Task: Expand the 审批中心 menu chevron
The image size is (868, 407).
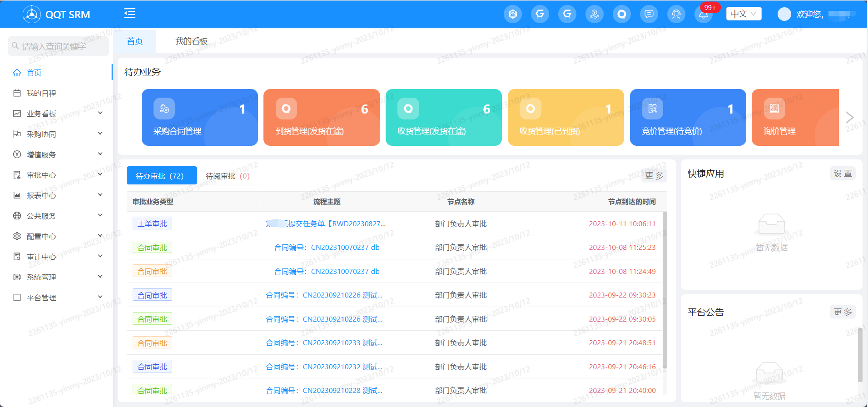Action: 100,174
